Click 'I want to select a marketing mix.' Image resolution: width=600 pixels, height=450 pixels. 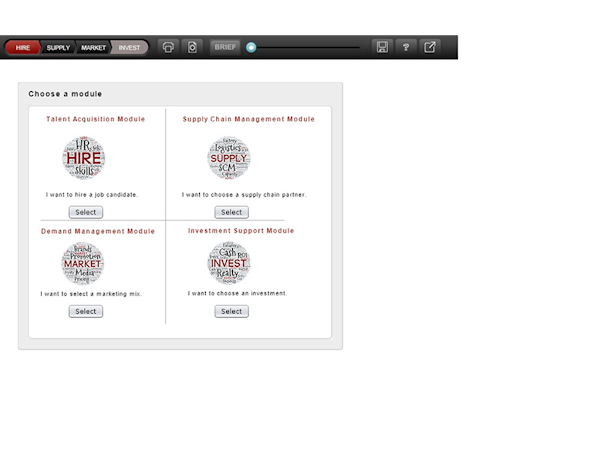91,293
